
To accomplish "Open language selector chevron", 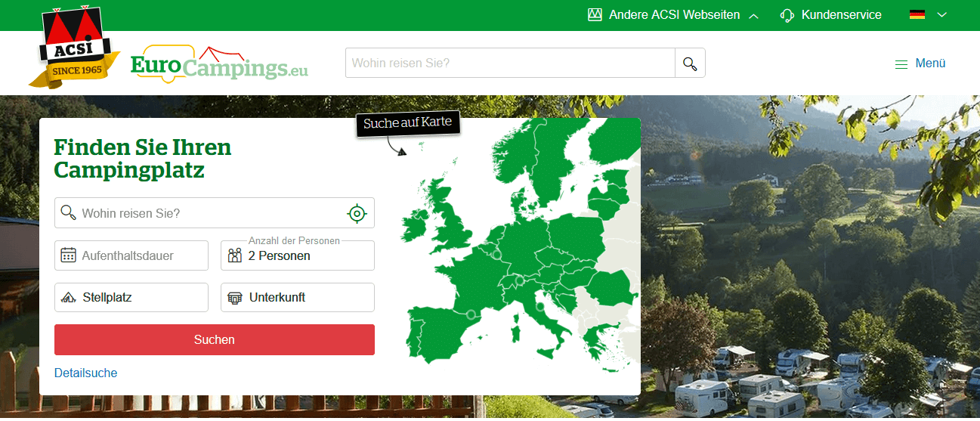I will pos(941,15).
